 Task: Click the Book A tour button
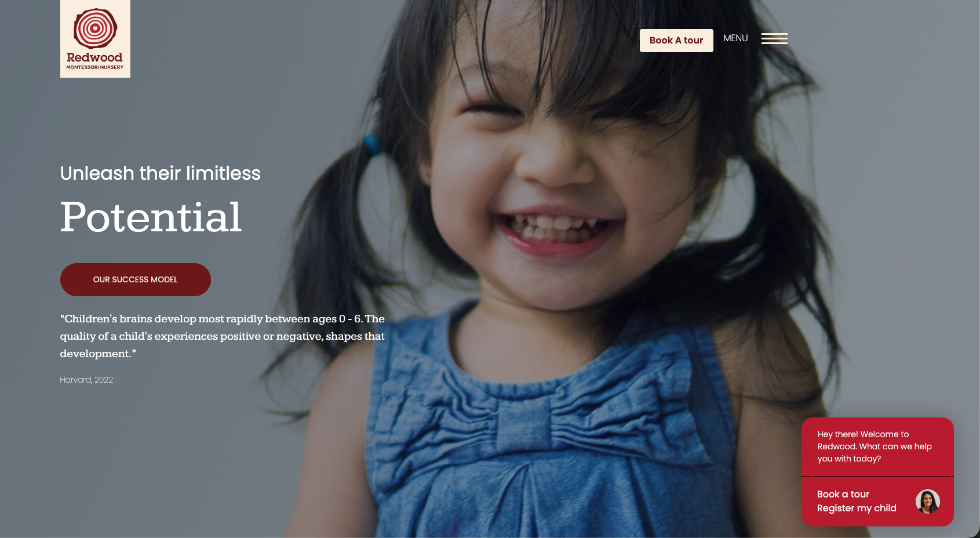click(676, 41)
